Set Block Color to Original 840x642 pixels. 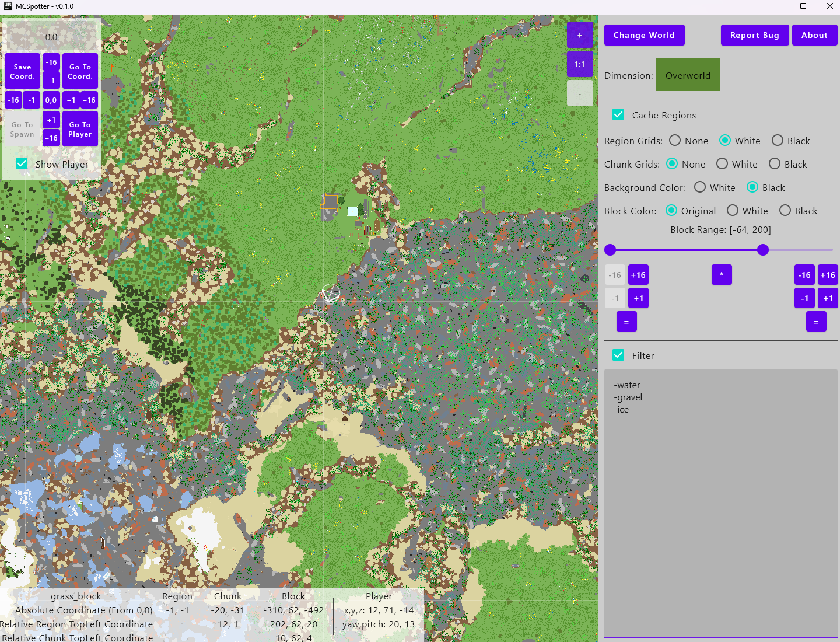pyautogui.click(x=671, y=210)
